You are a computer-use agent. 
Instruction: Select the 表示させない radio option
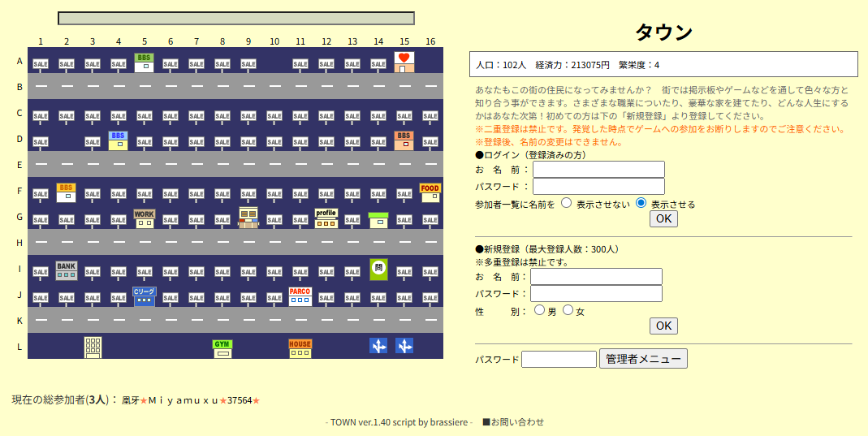[x=566, y=202]
